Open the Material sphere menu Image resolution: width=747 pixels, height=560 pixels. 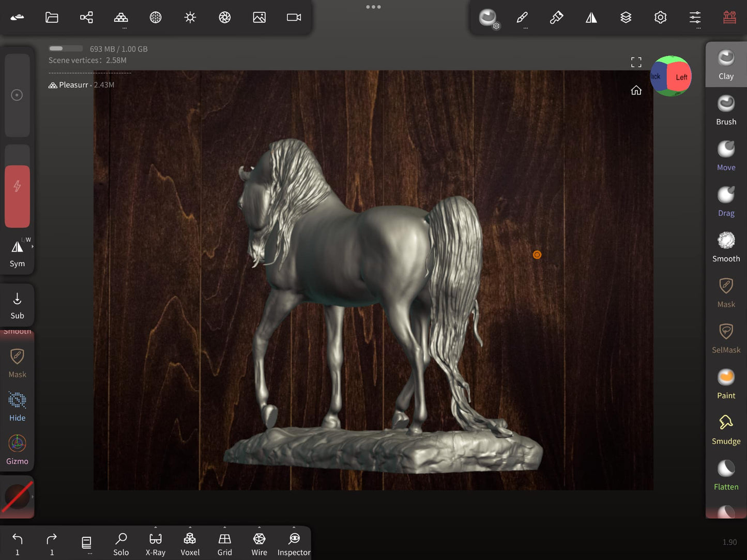click(x=156, y=18)
